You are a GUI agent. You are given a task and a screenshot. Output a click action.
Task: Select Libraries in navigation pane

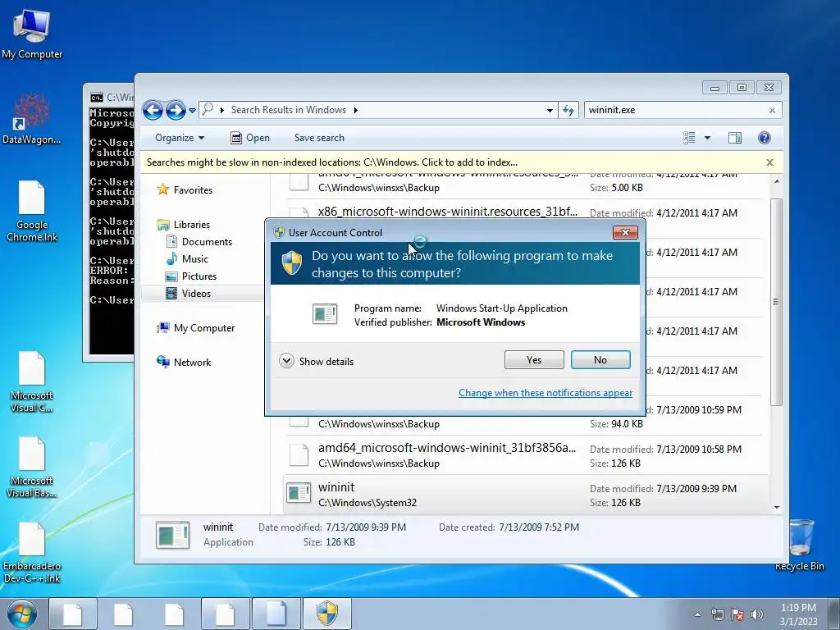(184, 225)
